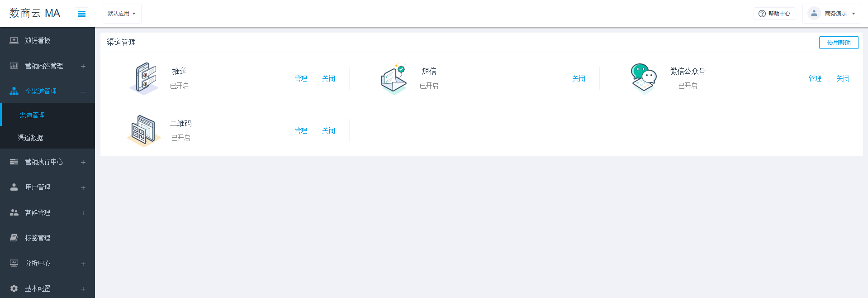This screenshot has height=298, width=868.
Task: Click the 使用帮助 button
Action: (839, 43)
